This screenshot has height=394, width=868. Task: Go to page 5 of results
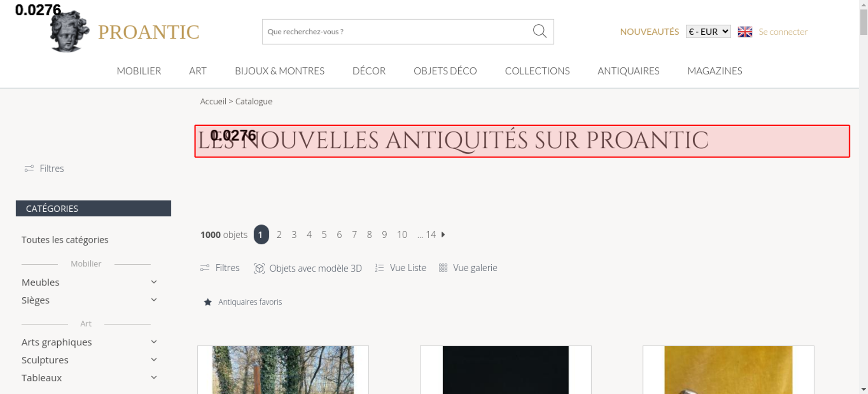324,234
